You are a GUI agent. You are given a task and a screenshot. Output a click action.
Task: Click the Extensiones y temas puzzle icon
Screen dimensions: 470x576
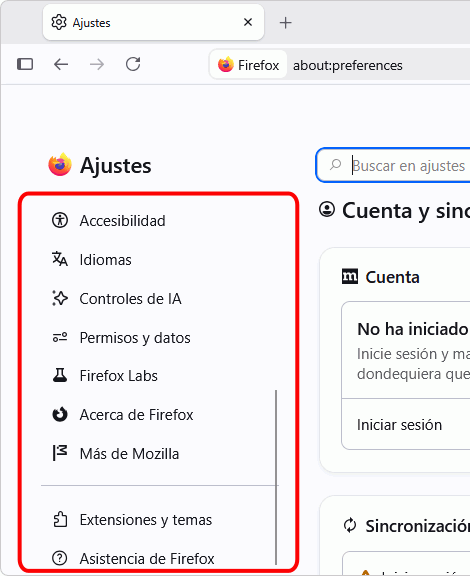pyautogui.click(x=60, y=519)
